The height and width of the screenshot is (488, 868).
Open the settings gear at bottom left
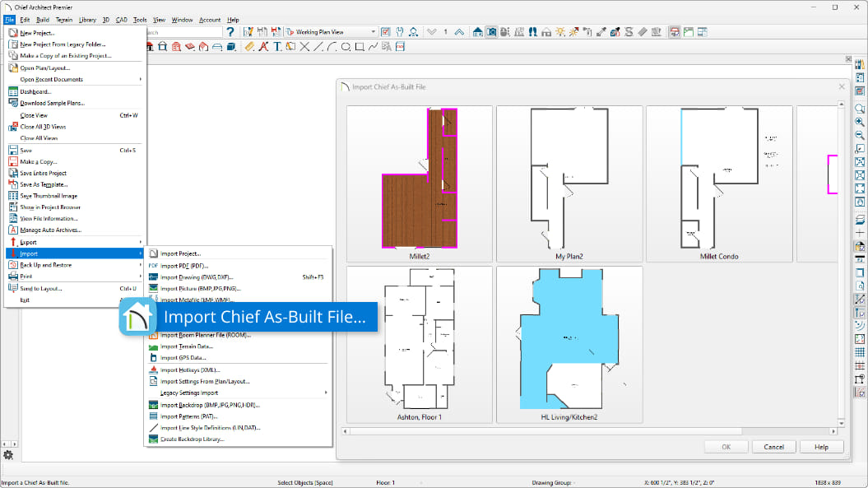click(x=8, y=455)
